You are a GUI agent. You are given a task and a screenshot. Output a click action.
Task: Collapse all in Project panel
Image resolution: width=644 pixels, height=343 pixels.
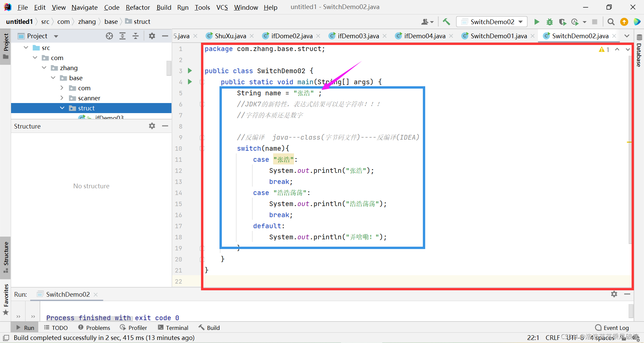click(136, 36)
